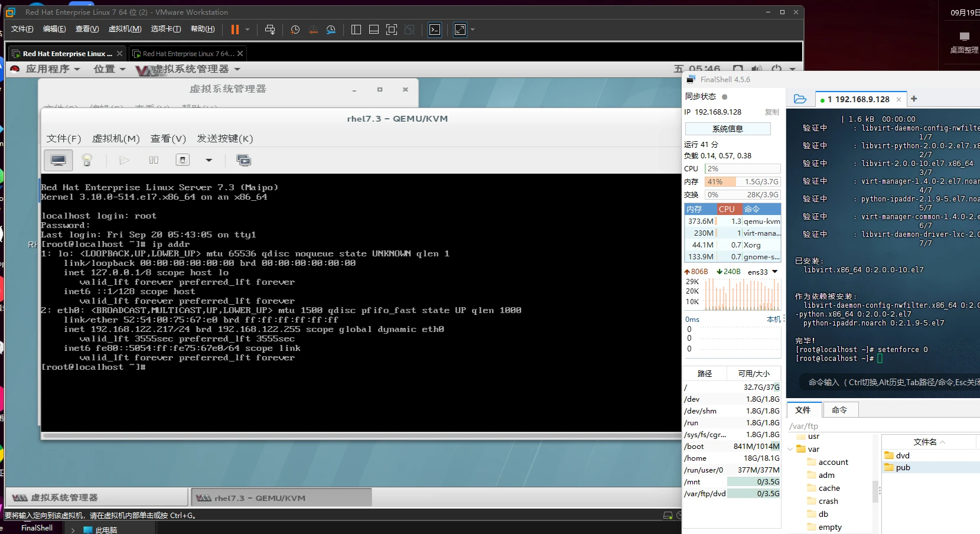Select 虚拟系统管理器 in GNOME bottom taskbar

97,498
